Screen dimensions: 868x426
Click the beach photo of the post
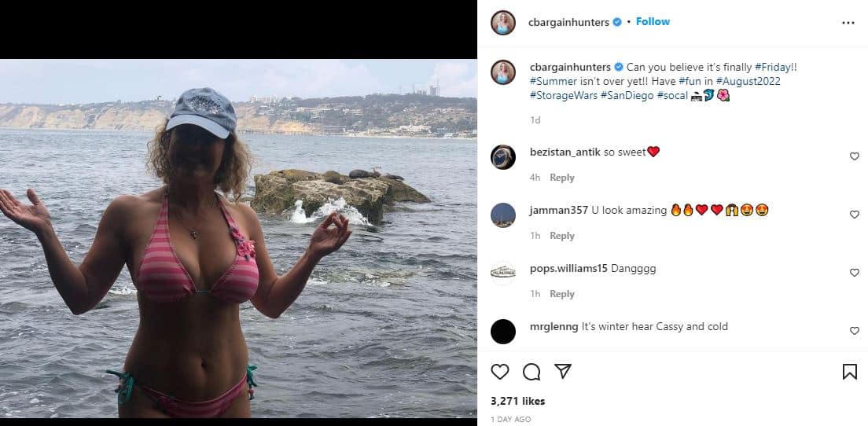click(238, 237)
